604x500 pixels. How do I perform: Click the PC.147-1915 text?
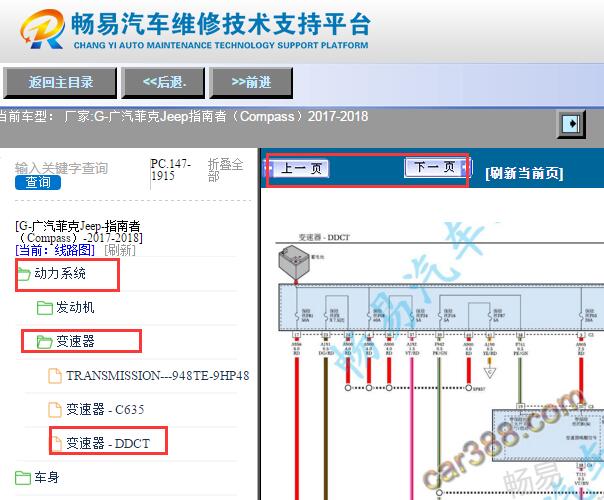[x=170, y=170]
